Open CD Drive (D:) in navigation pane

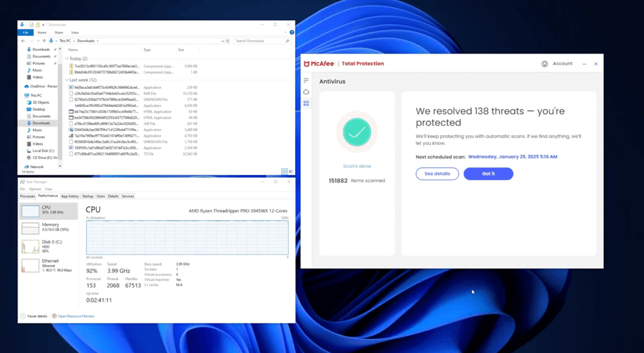click(42, 158)
